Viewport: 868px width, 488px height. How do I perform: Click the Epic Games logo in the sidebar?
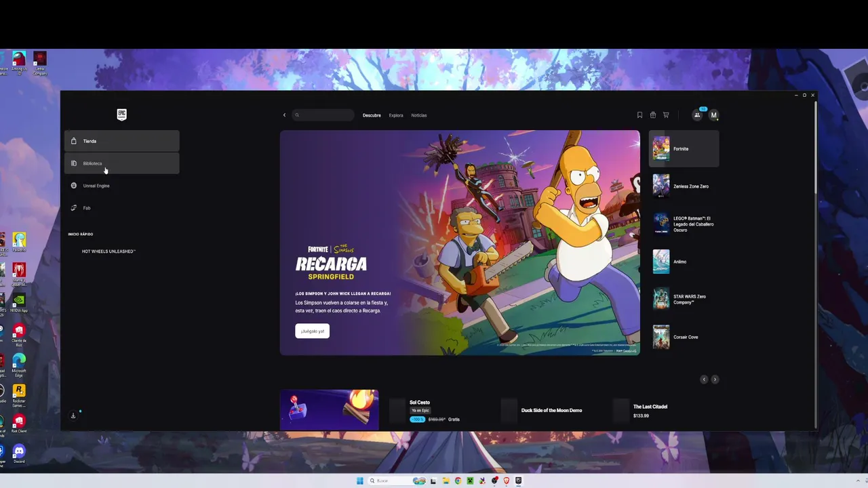(121, 115)
